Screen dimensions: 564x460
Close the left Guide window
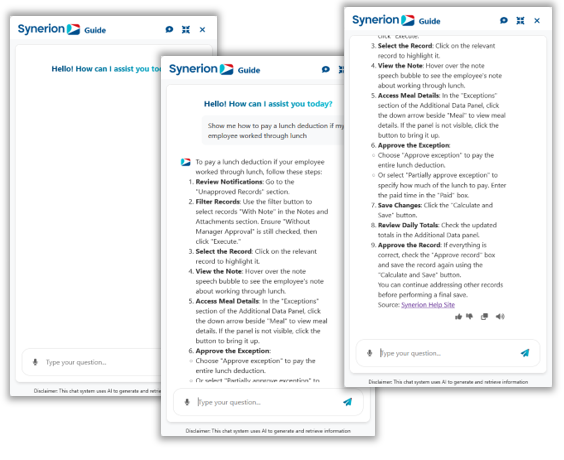(x=203, y=29)
